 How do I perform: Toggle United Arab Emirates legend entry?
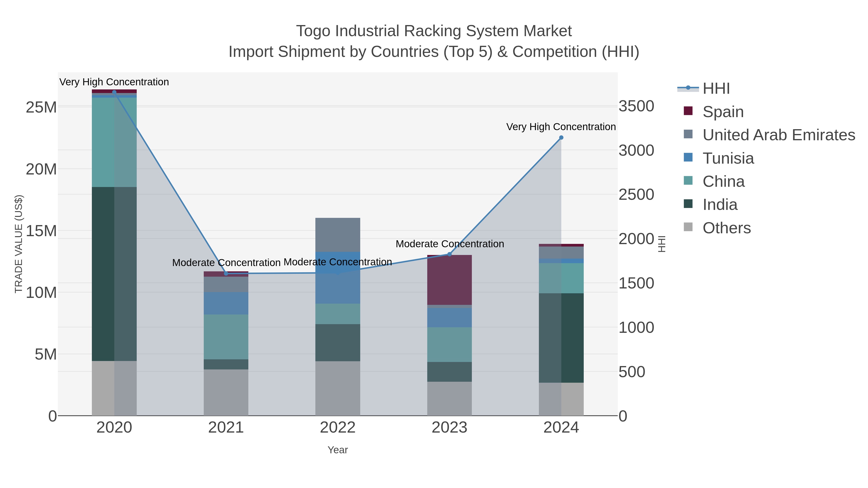769,135
